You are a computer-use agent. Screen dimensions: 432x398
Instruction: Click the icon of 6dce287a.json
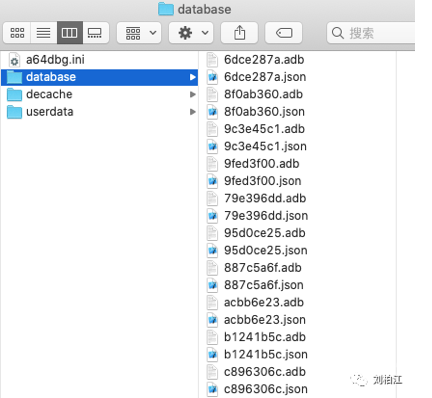(x=212, y=77)
